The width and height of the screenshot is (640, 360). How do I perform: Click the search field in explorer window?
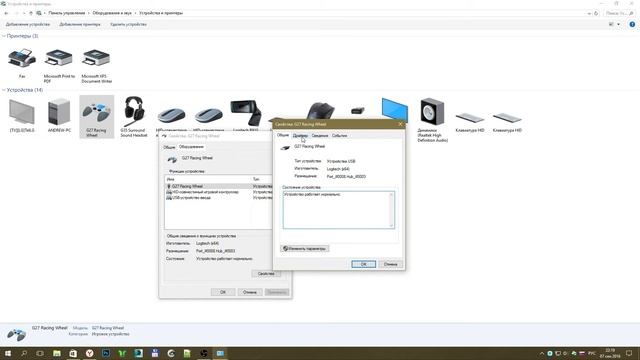click(x=619, y=13)
